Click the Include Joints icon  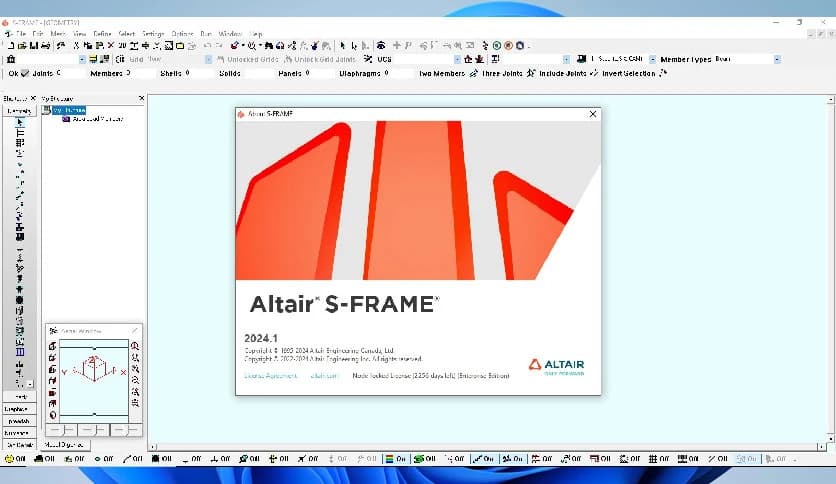594,73
